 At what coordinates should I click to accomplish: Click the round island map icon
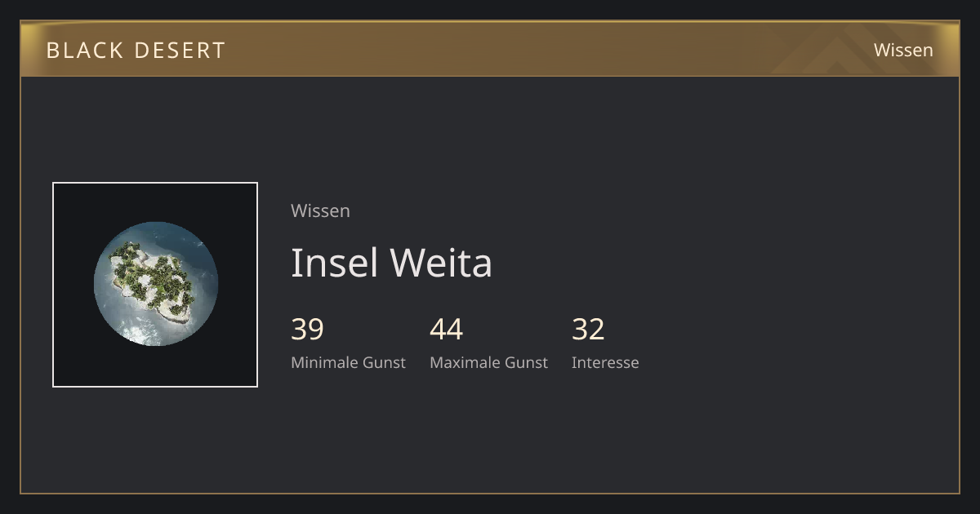(155, 284)
